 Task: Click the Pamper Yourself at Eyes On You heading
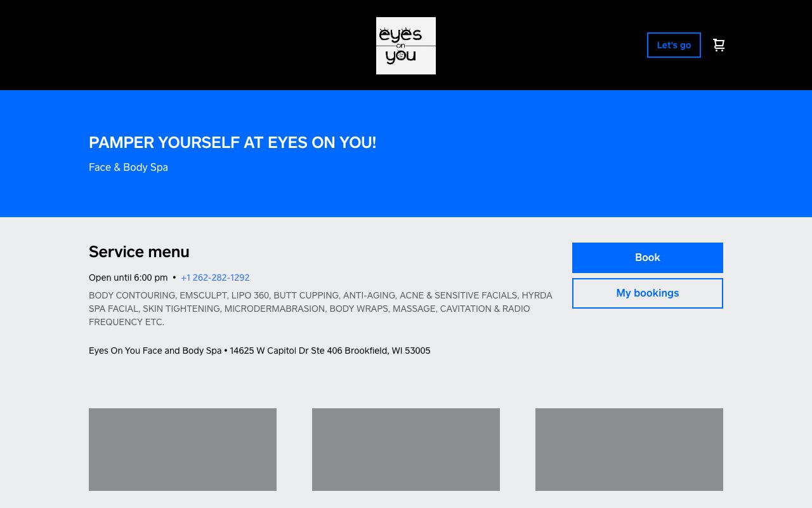click(232, 143)
